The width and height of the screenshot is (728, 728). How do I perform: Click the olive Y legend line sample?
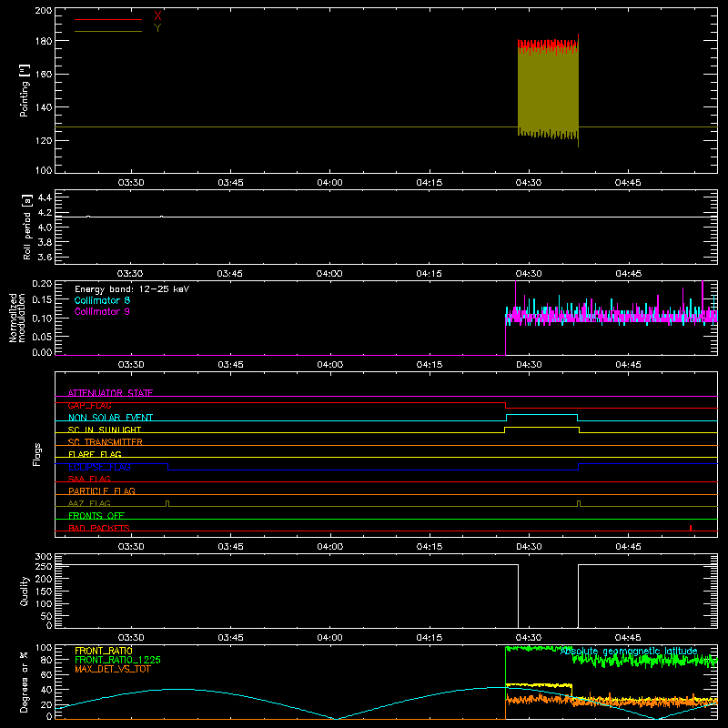point(108,31)
